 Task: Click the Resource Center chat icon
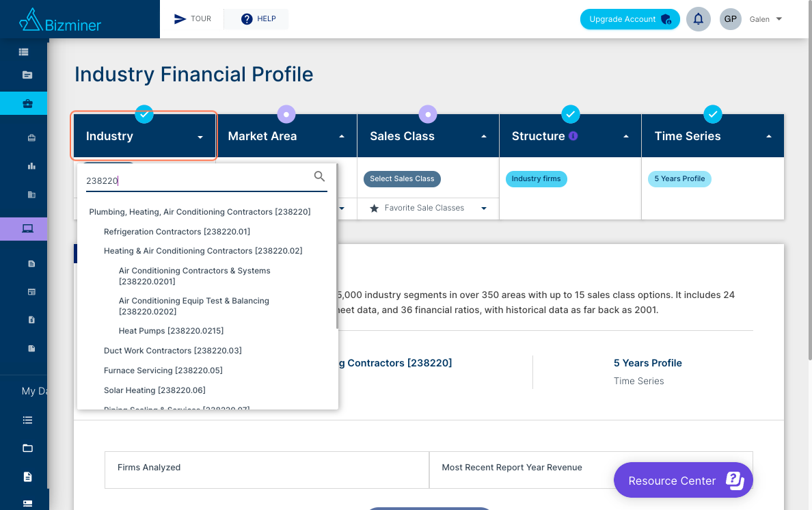click(735, 481)
